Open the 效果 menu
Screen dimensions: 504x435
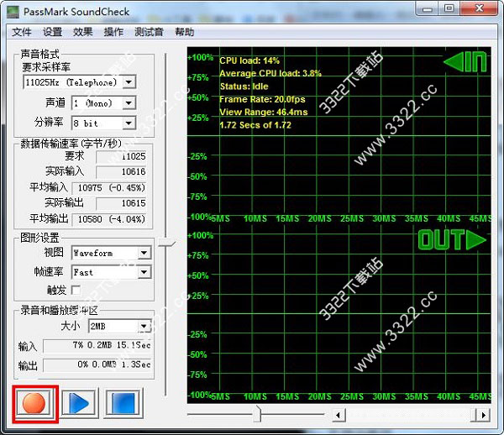click(83, 32)
